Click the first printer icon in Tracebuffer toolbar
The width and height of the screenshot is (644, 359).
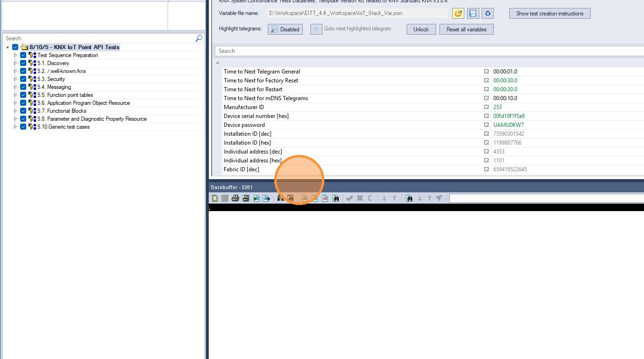[235, 198]
